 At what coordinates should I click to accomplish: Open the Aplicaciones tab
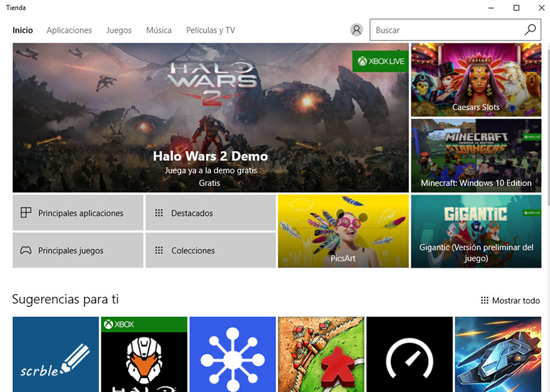click(69, 30)
